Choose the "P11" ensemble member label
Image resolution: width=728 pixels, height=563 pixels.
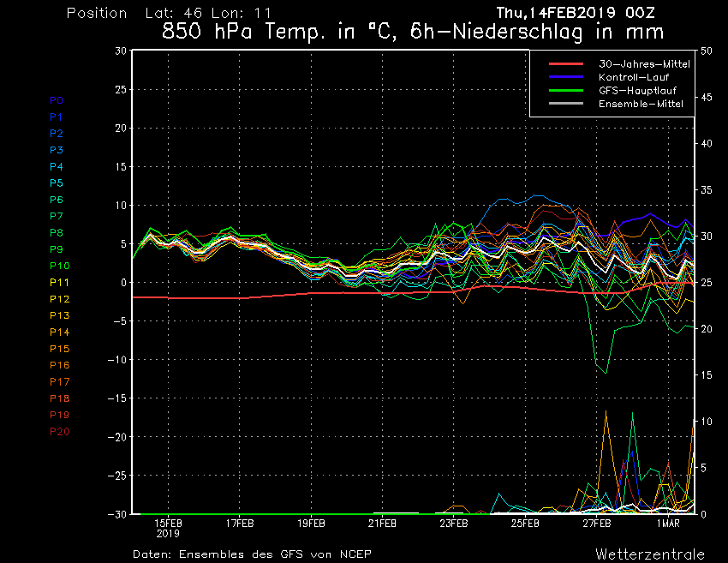59,283
